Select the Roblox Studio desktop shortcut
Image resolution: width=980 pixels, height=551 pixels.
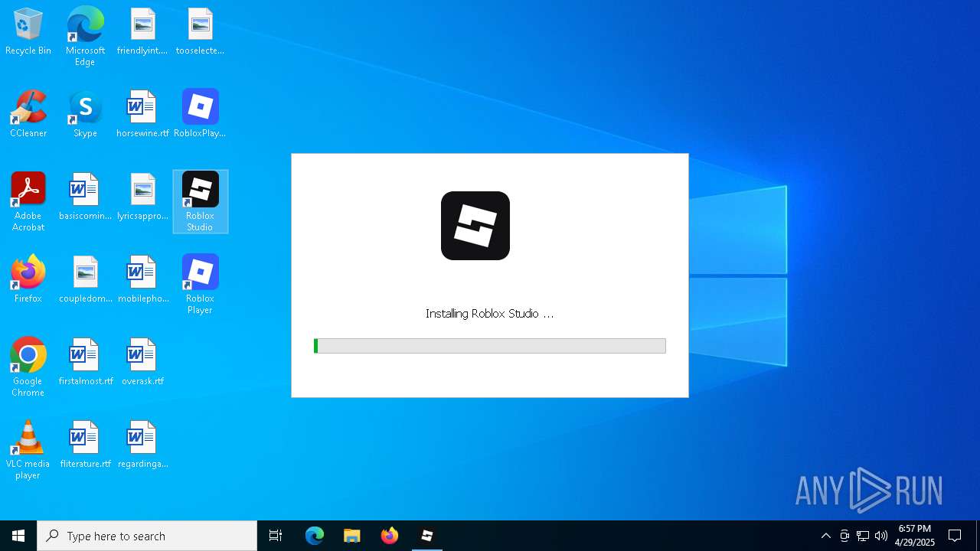pyautogui.click(x=200, y=202)
